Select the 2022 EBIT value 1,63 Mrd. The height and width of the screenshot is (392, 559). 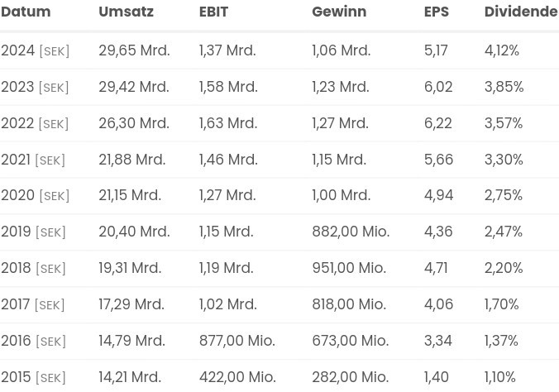(227, 123)
